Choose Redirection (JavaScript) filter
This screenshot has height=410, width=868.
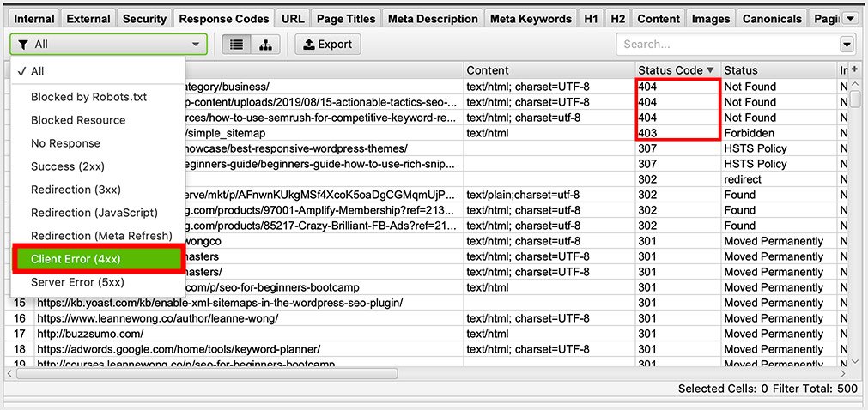coord(98,213)
